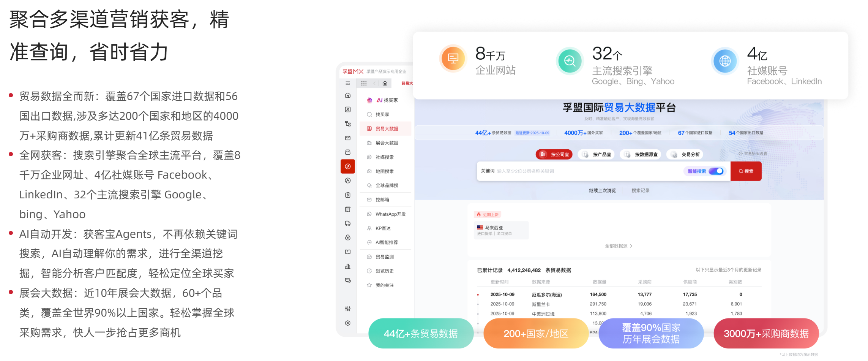Open 全球品牌搜 in the side menu

385,185
